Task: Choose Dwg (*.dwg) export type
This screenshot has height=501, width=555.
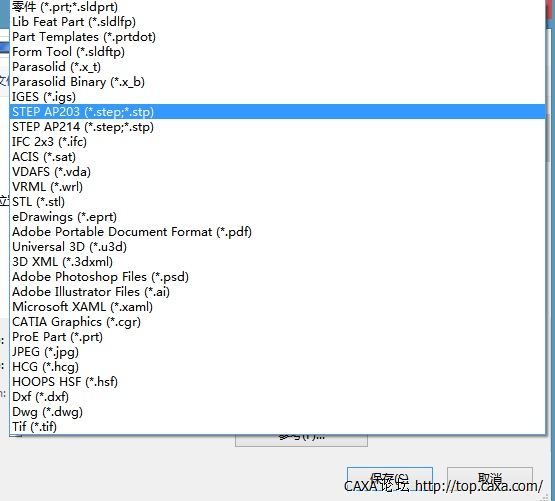Action: (x=278, y=412)
